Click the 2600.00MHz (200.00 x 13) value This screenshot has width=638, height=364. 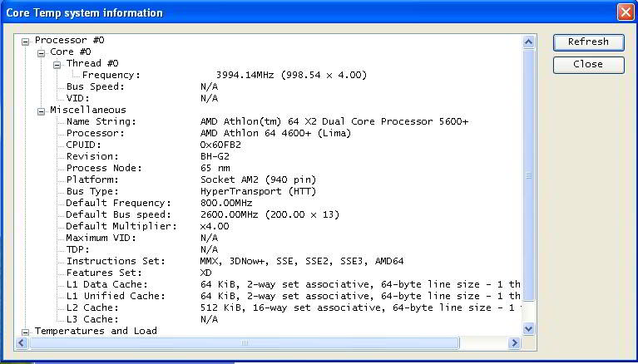(x=270, y=214)
